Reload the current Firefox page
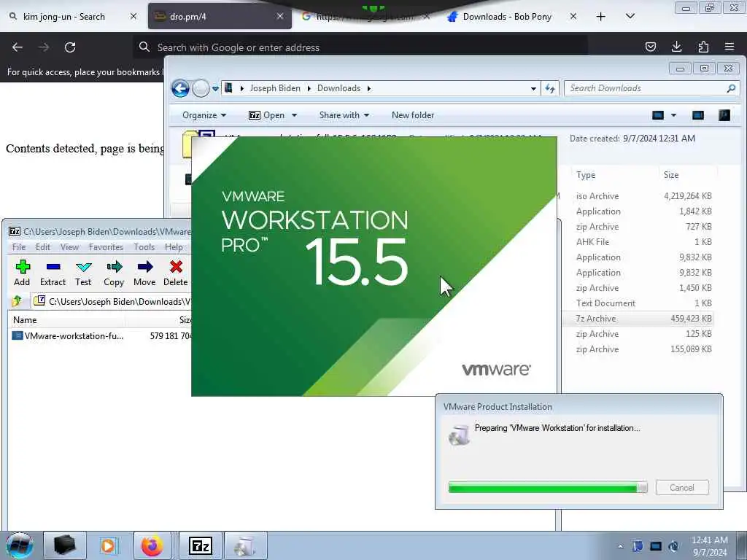Viewport: 747px width, 560px height. [70, 47]
